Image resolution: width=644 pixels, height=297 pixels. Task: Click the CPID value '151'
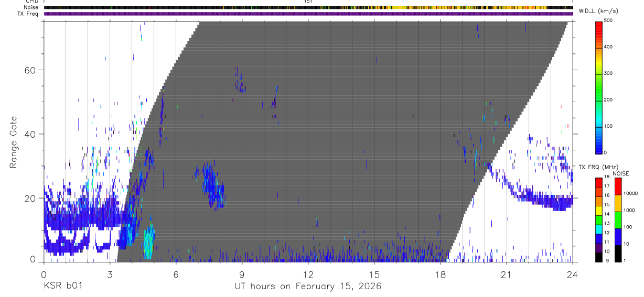pyautogui.click(x=308, y=2)
